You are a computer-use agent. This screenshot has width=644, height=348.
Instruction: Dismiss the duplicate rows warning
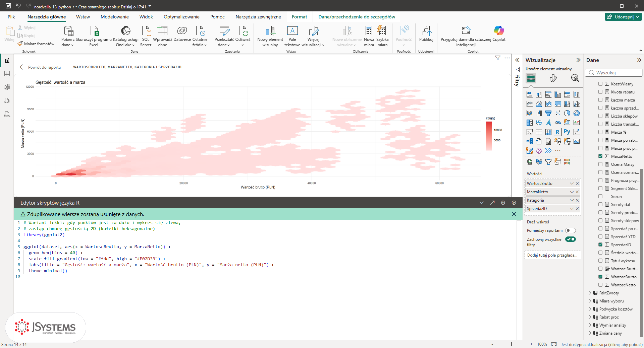(x=514, y=214)
